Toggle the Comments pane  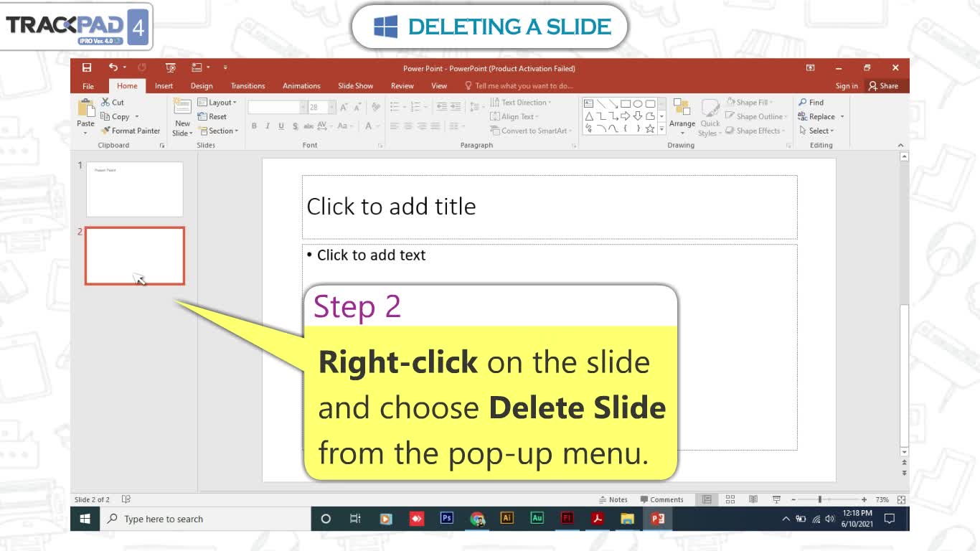click(x=662, y=499)
